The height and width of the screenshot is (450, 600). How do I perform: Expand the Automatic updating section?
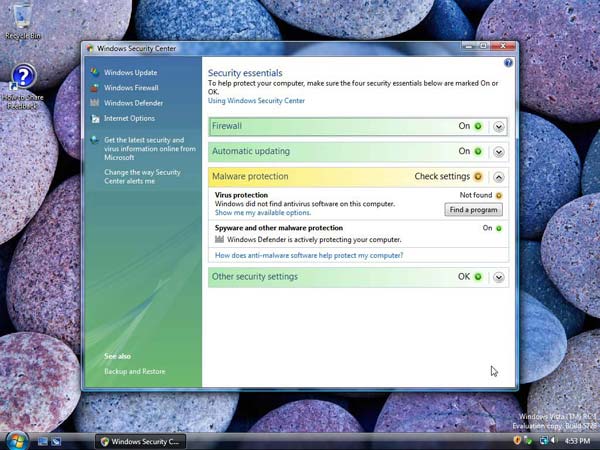(499, 152)
